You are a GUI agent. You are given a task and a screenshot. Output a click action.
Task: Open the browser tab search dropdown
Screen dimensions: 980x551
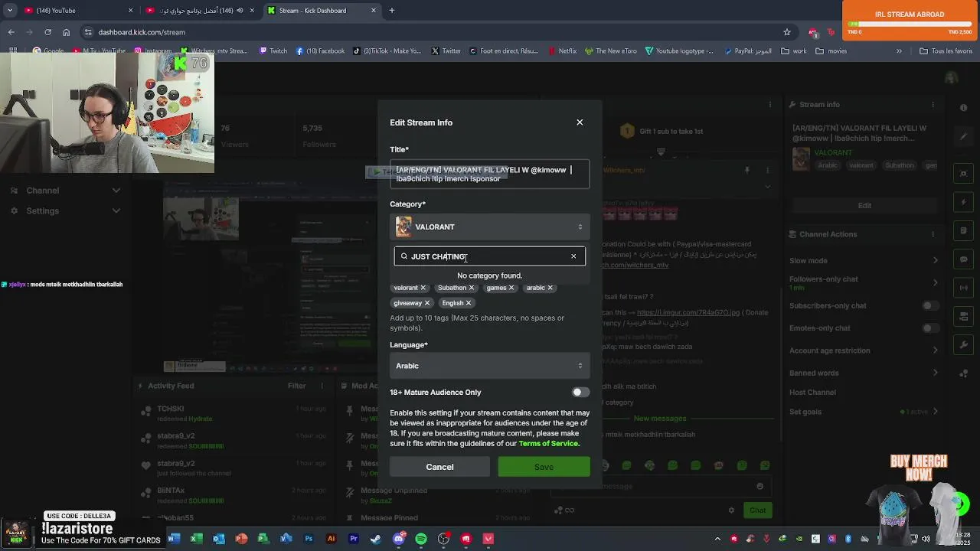click(x=10, y=11)
